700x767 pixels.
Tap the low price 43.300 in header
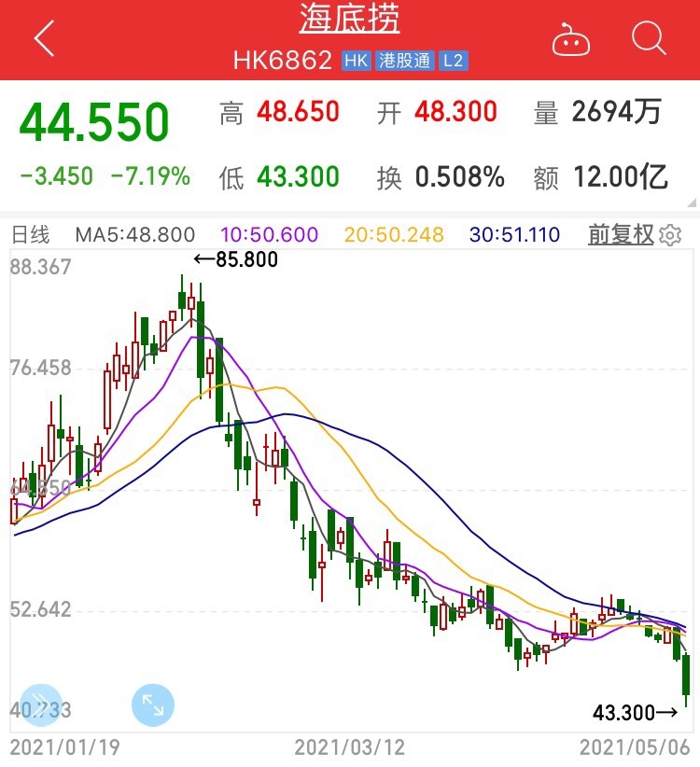click(x=298, y=176)
